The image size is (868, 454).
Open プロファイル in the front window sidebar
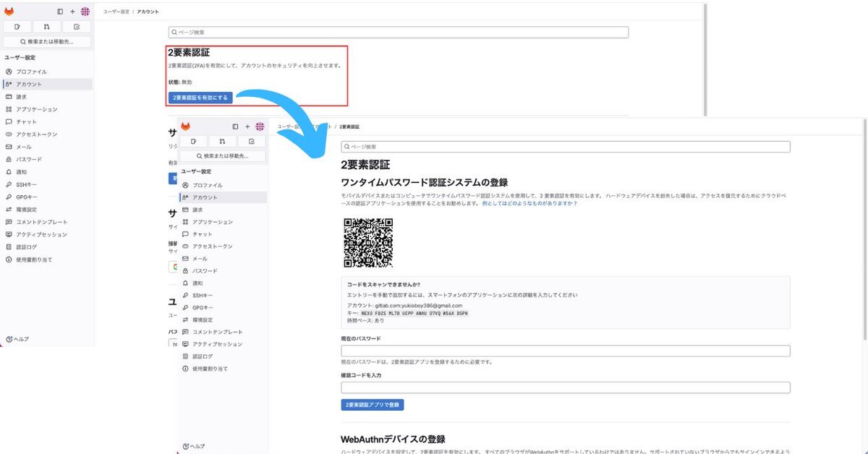pyautogui.click(x=224, y=185)
